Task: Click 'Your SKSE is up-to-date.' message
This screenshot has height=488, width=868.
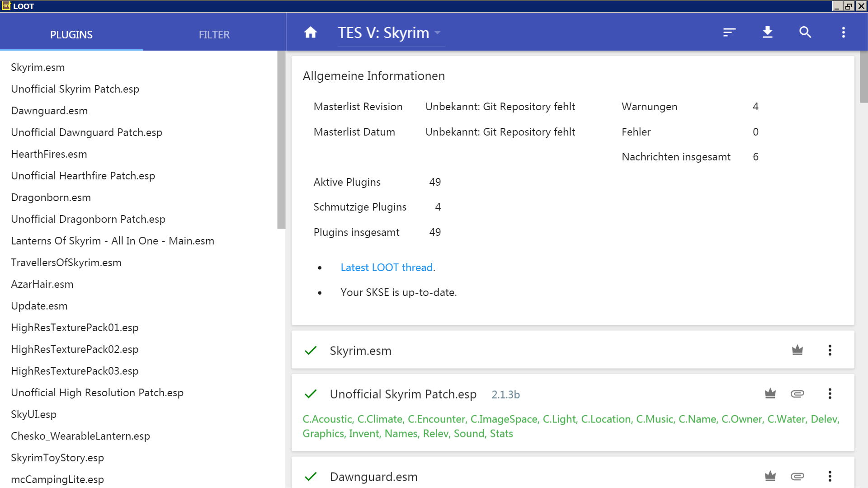Action: tap(399, 292)
